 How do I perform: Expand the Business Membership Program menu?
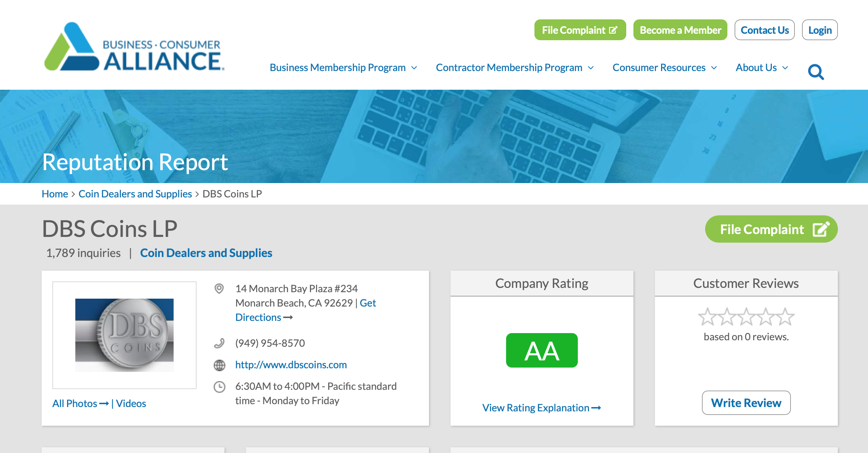(343, 67)
